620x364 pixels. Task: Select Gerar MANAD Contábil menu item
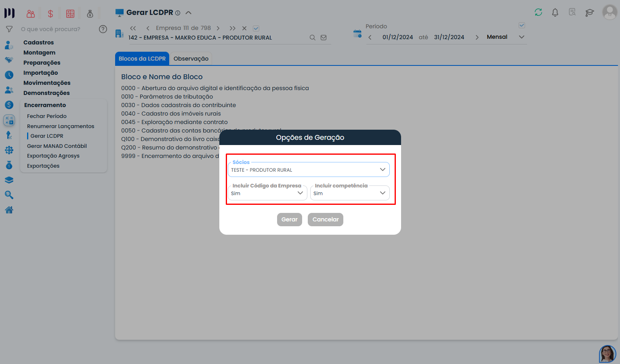click(57, 146)
